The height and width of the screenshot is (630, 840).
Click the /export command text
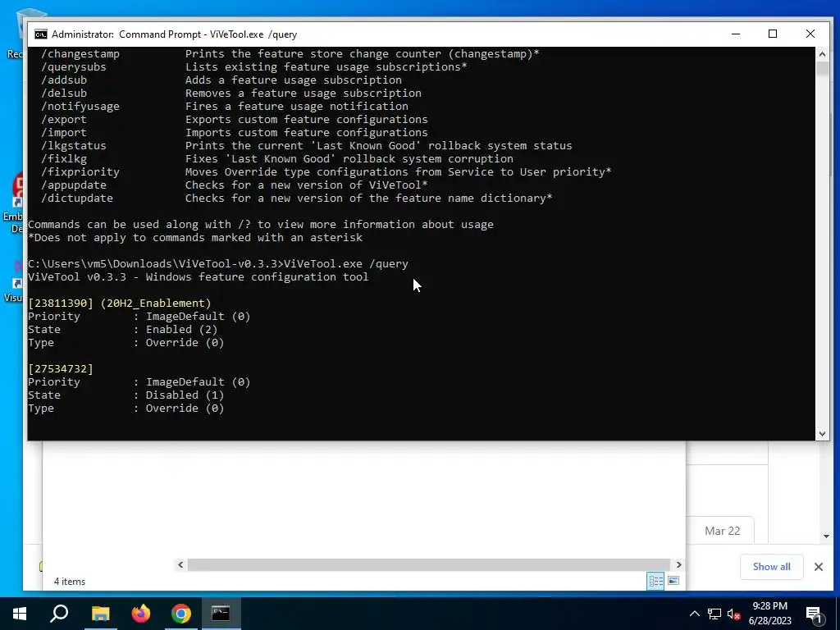(x=64, y=120)
